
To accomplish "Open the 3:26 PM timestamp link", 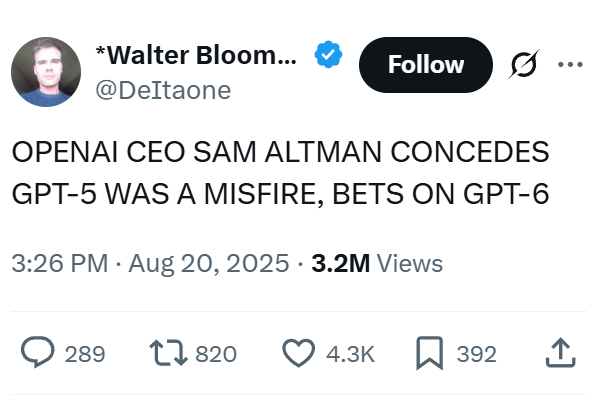I will pyautogui.click(x=60, y=263).
